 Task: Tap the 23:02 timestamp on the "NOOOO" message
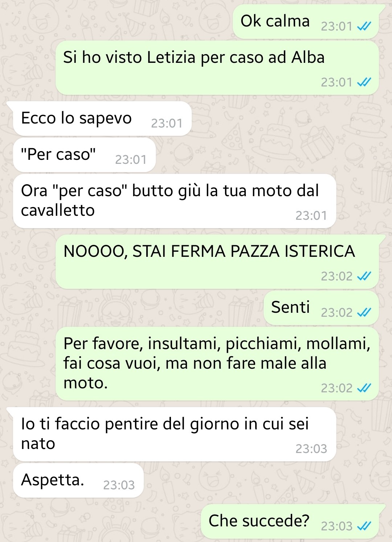click(x=337, y=276)
